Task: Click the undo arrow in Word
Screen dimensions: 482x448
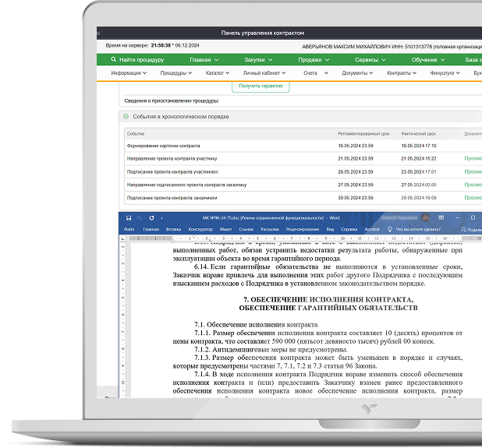Action: (139, 218)
